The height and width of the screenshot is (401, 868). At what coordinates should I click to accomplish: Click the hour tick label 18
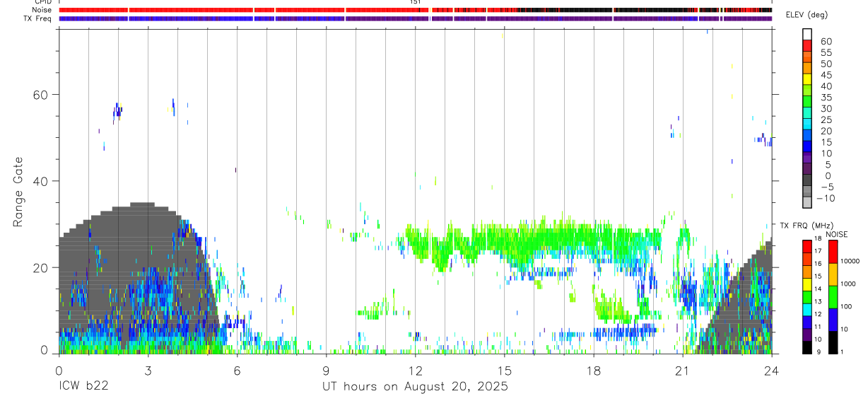[593, 371]
